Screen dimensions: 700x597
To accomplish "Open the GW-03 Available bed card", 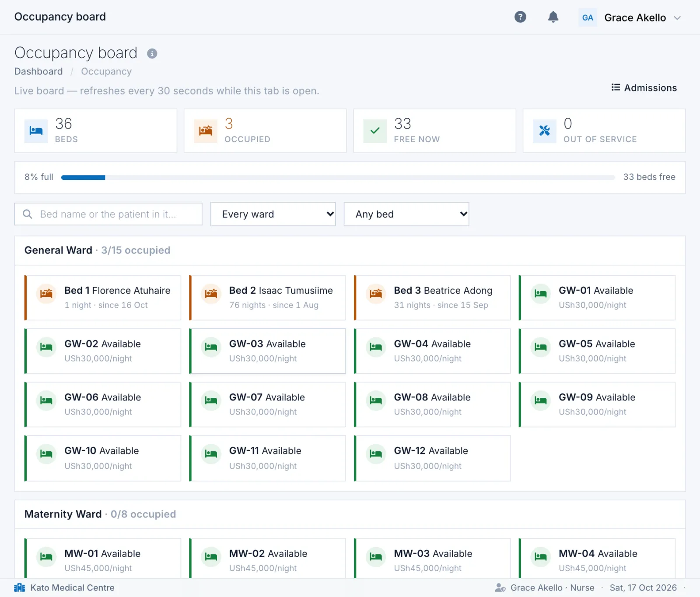I will click(267, 351).
